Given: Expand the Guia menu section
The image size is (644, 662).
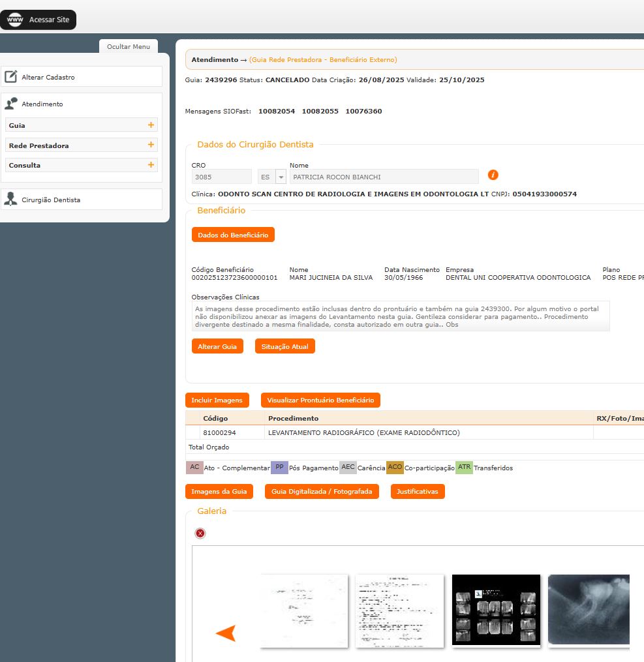Looking at the screenshot, I should click(151, 125).
